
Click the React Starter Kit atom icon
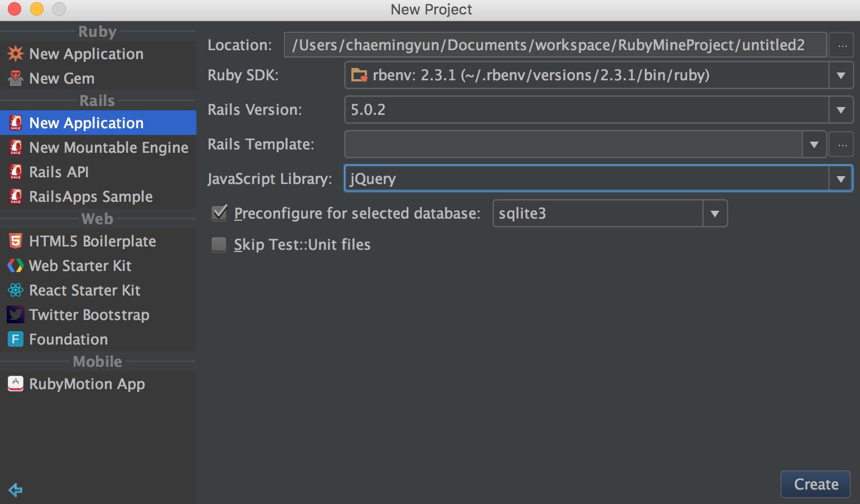[16, 290]
